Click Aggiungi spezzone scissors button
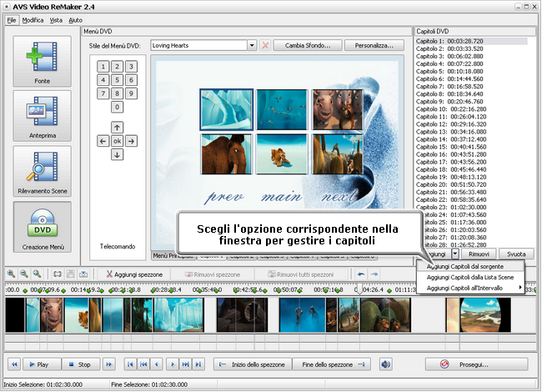The width and height of the screenshot is (542, 392). (134, 274)
